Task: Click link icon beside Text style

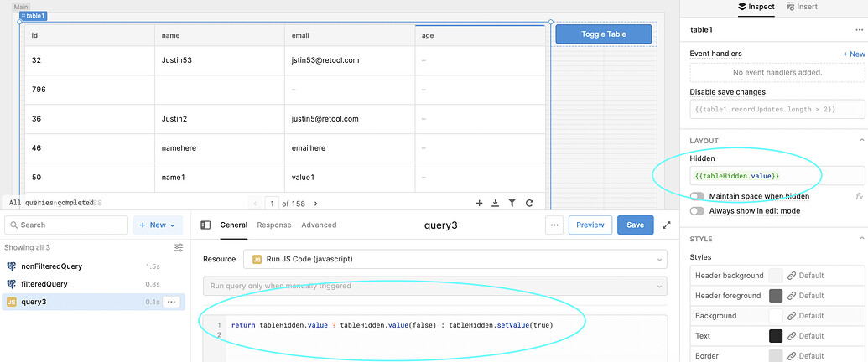Action: (x=792, y=336)
